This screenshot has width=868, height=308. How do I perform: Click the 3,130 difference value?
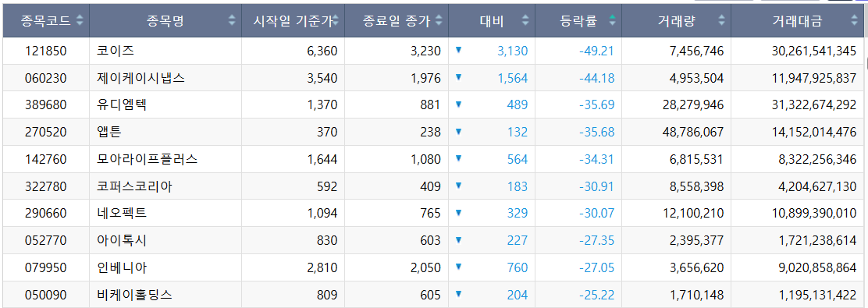[513, 51]
